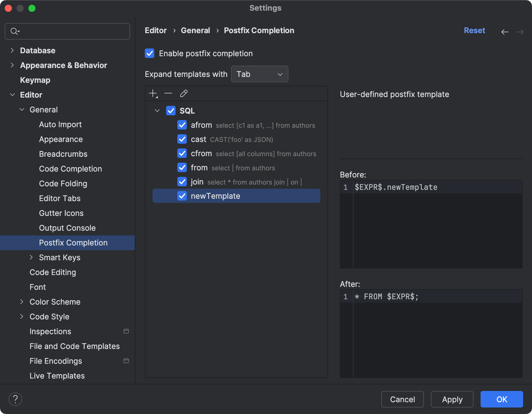Click the back navigation arrow near Reset
Viewport: 532px width, 414px height.
[505, 32]
